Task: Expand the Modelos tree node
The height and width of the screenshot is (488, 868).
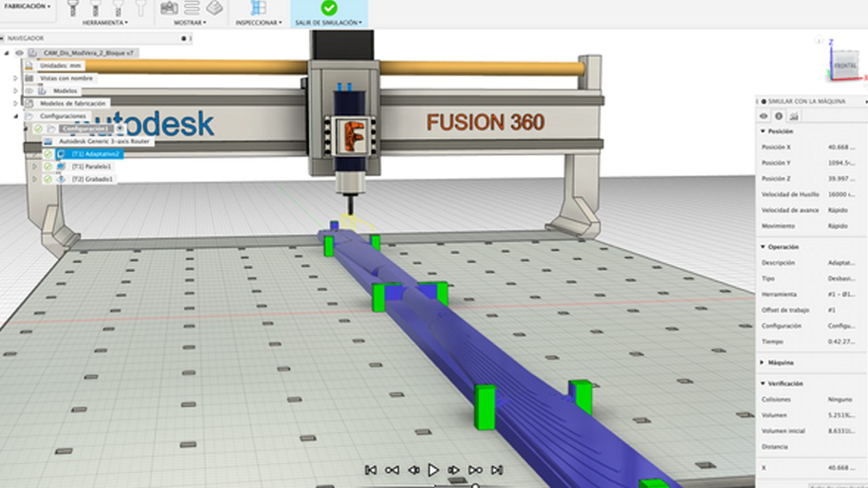Action: [x=16, y=91]
